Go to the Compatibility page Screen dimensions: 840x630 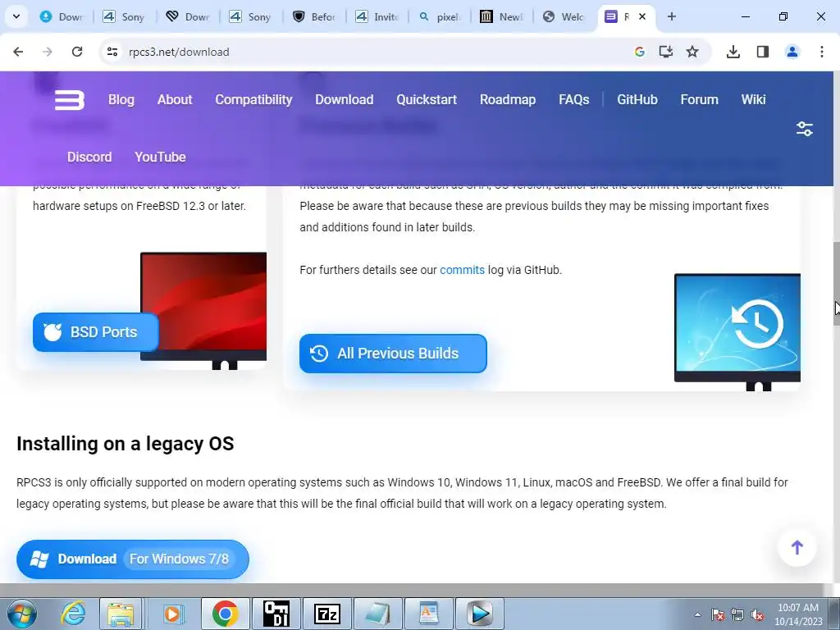[253, 99]
